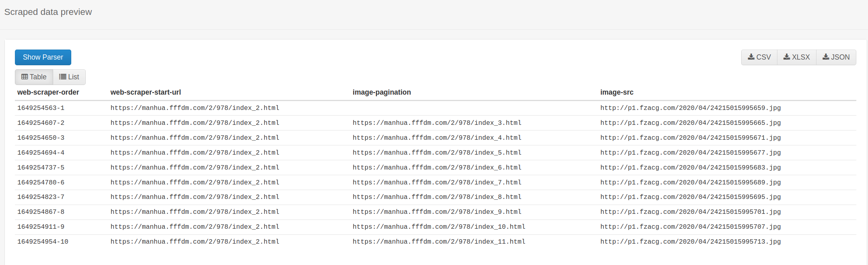Switch to the Table view tab

point(34,77)
